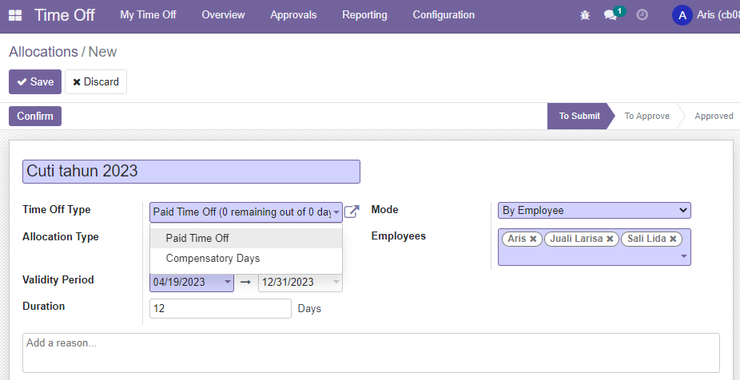The width and height of the screenshot is (740, 380).
Task: Click the Duration field showing 12
Action: point(220,309)
